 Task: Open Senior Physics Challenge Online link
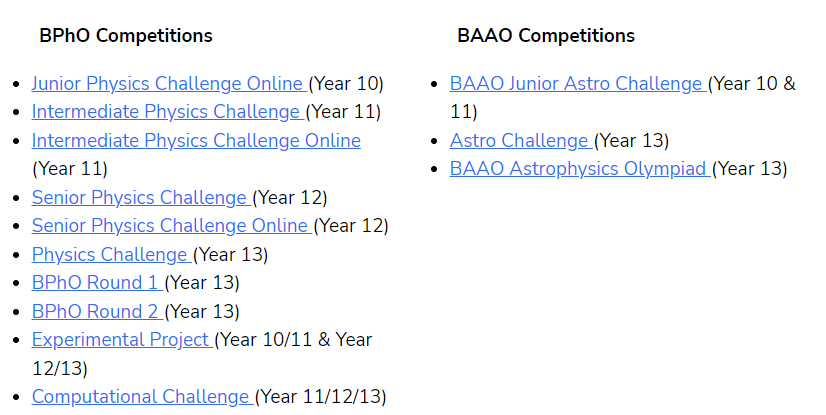pyautogui.click(x=171, y=226)
